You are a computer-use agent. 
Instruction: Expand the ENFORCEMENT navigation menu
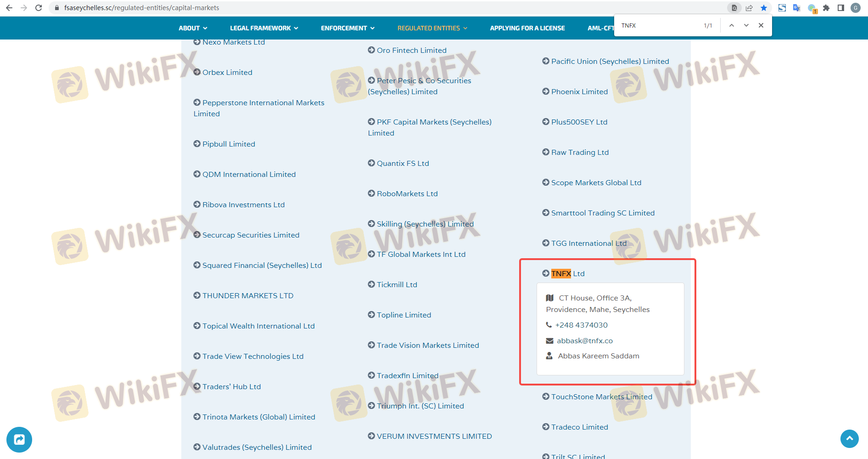coord(347,28)
